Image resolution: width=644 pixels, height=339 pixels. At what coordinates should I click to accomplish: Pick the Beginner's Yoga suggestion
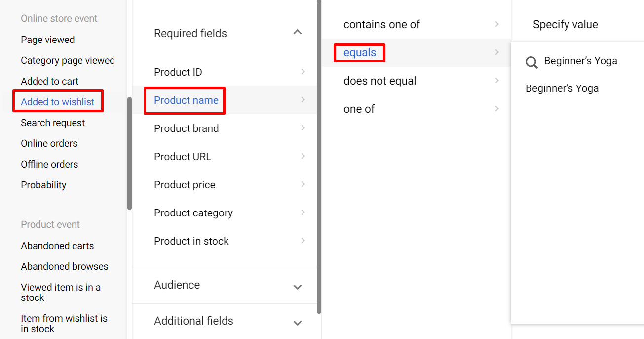point(562,89)
